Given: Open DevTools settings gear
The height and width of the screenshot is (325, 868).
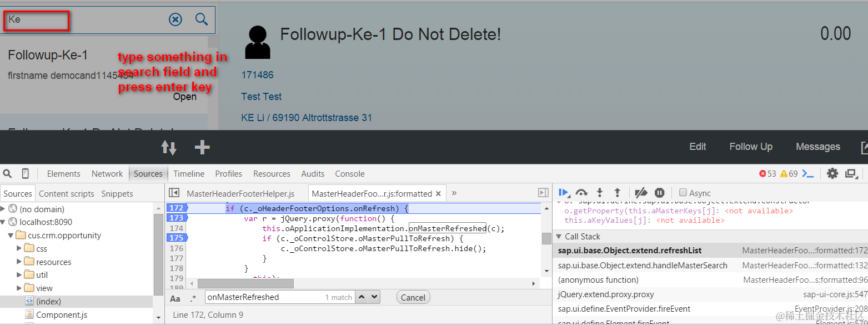Looking at the screenshot, I should pos(832,173).
